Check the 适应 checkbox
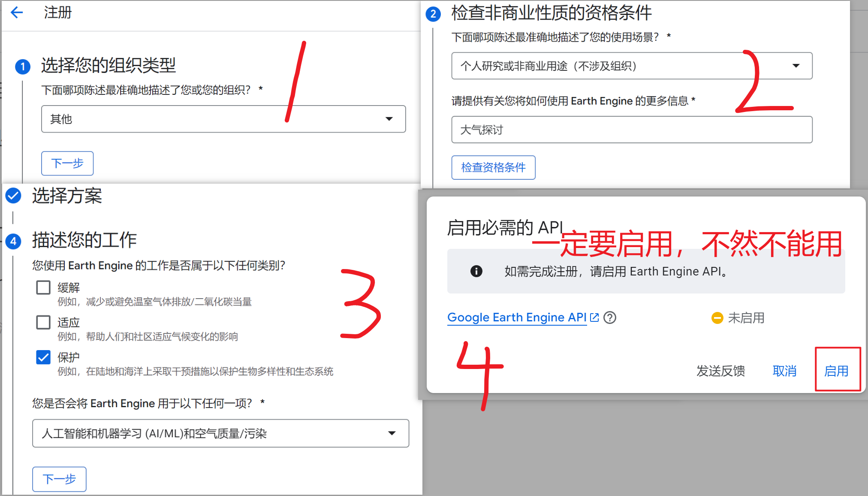The height and width of the screenshot is (496, 868). pos(43,322)
